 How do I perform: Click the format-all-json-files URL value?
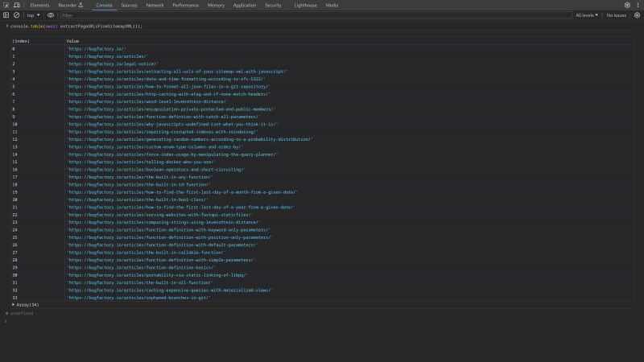click(168, 87)
